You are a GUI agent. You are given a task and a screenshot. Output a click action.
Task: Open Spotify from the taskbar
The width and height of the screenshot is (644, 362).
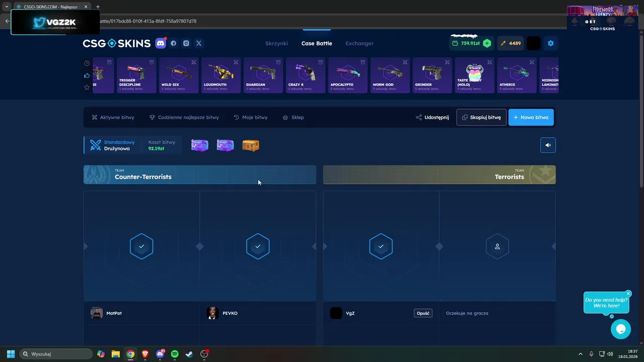point(175,354)
